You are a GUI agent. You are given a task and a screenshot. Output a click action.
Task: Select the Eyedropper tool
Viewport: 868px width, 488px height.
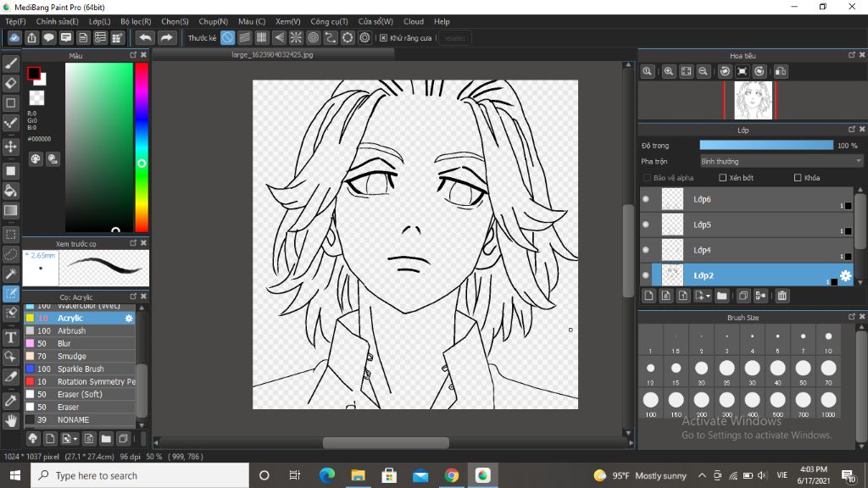[10, 401]
